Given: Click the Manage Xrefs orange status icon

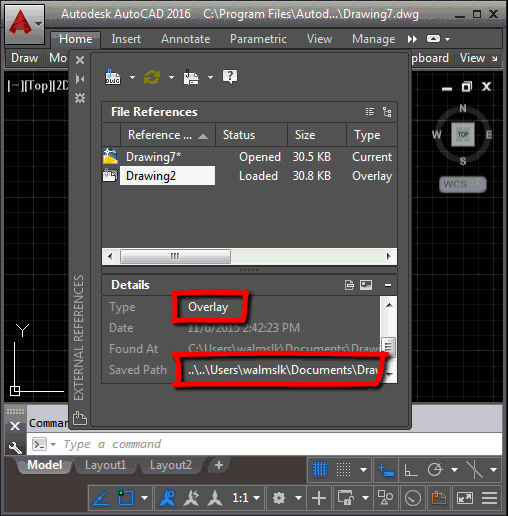Looking at the screenshot, I should pos(439,498).
